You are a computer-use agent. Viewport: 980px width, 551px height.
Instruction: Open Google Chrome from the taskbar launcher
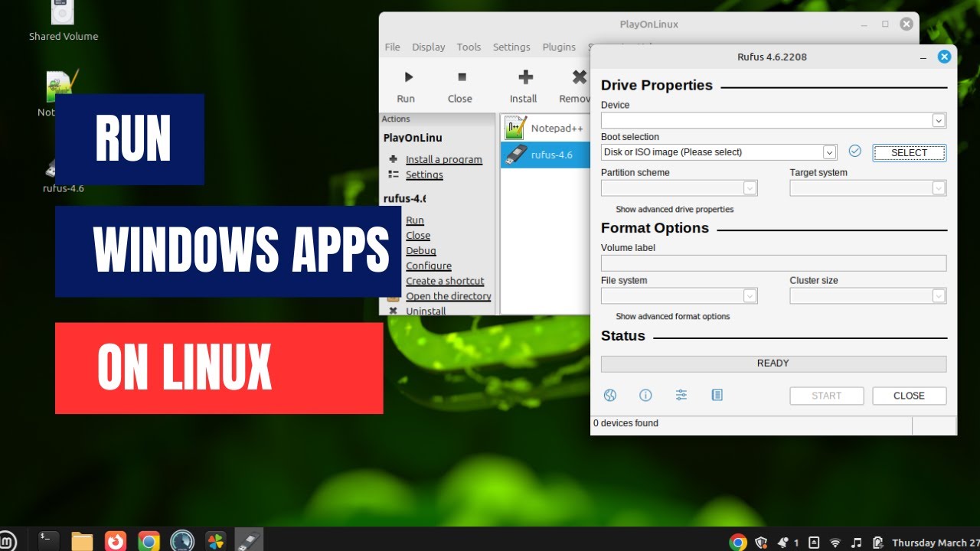click(149, 541)
